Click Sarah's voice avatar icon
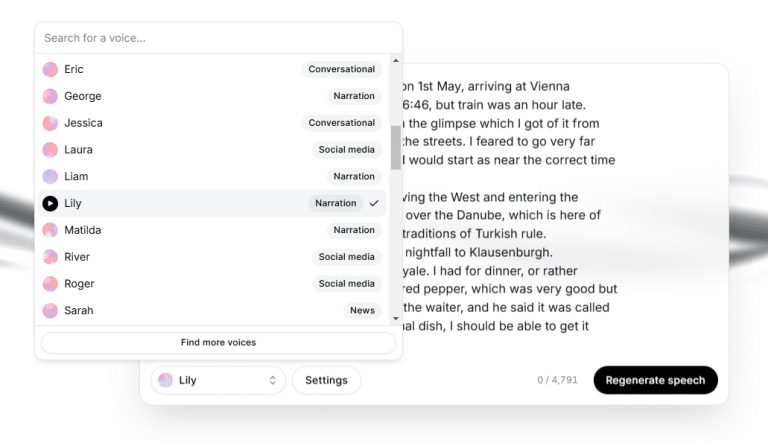768x443 pixels. (x=50, y=310)
